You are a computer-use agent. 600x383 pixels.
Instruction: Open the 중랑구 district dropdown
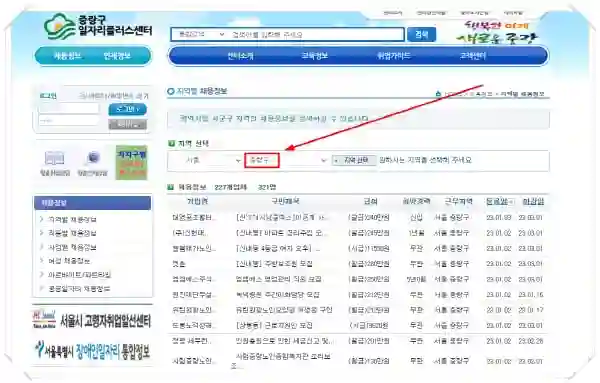[287, 160]
